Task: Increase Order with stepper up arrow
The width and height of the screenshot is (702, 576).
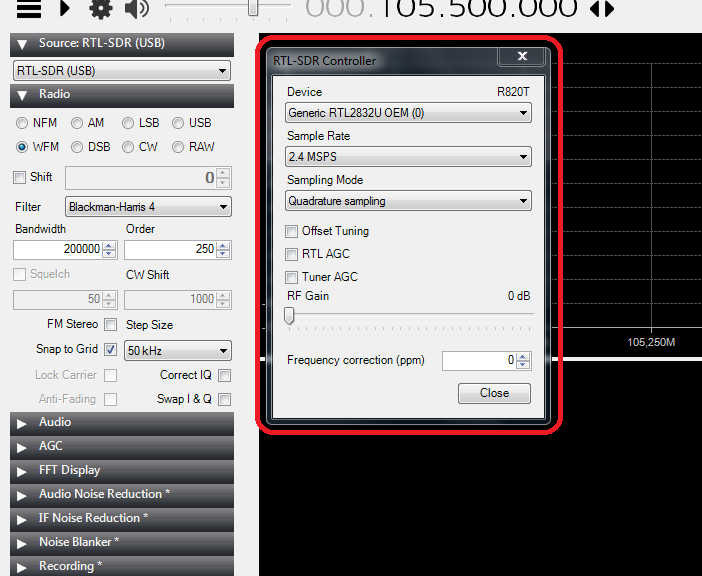Action: (x=223, y=245)
